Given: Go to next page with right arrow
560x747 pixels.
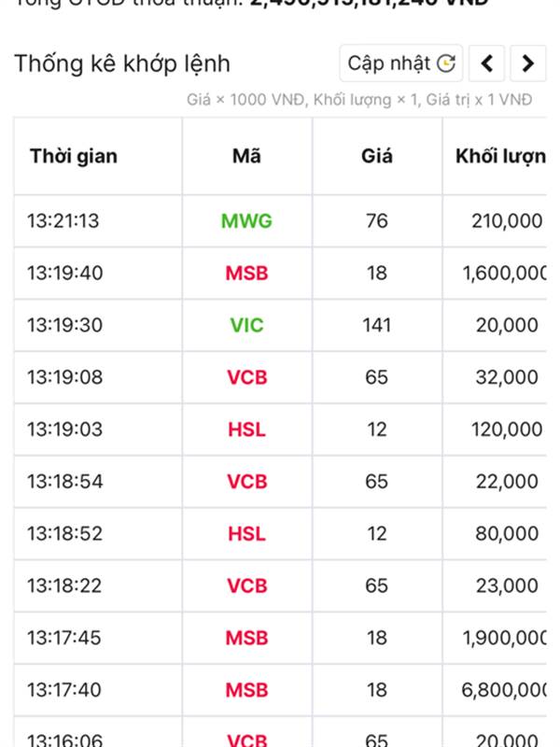Looking at the screenshot, I should pos(527,63).
